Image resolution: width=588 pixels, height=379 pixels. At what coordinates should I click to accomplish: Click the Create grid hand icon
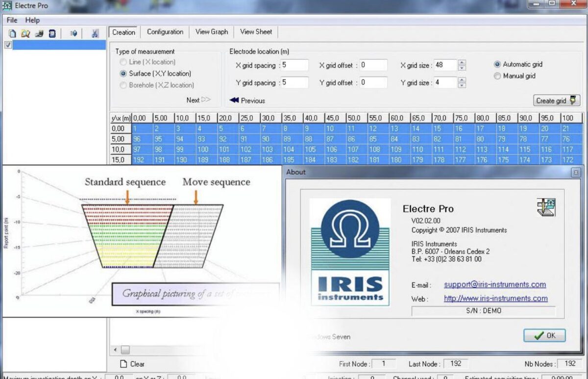pos(573,101)
